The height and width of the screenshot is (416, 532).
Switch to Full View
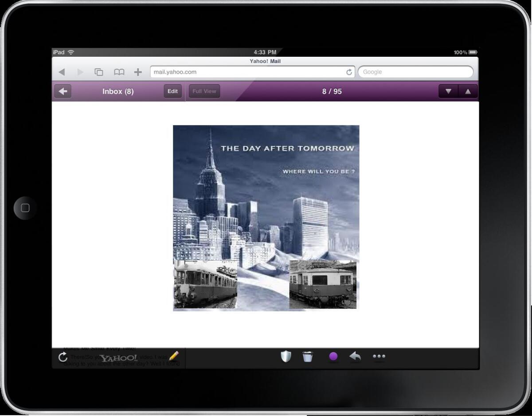(x=204, y=91)
